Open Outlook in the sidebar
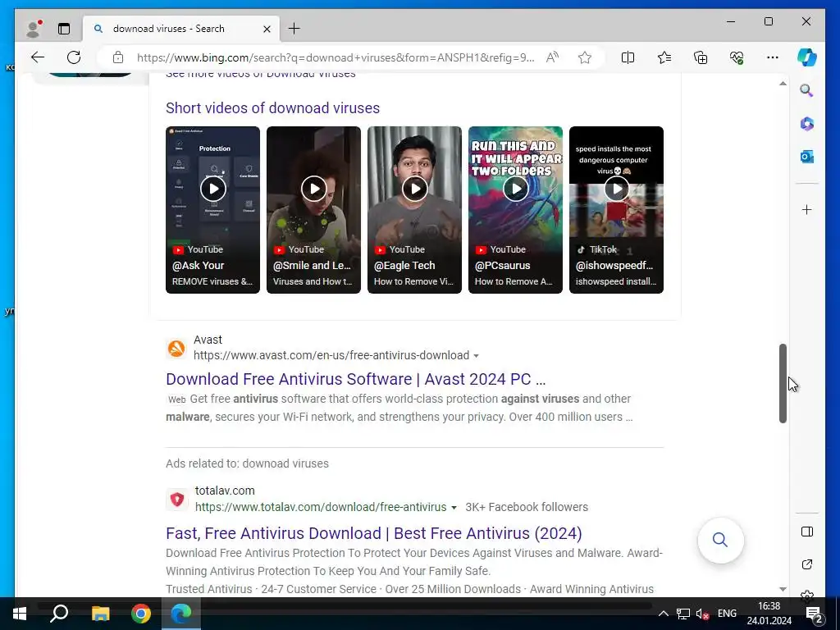840x630 pixels. (807, 157)
